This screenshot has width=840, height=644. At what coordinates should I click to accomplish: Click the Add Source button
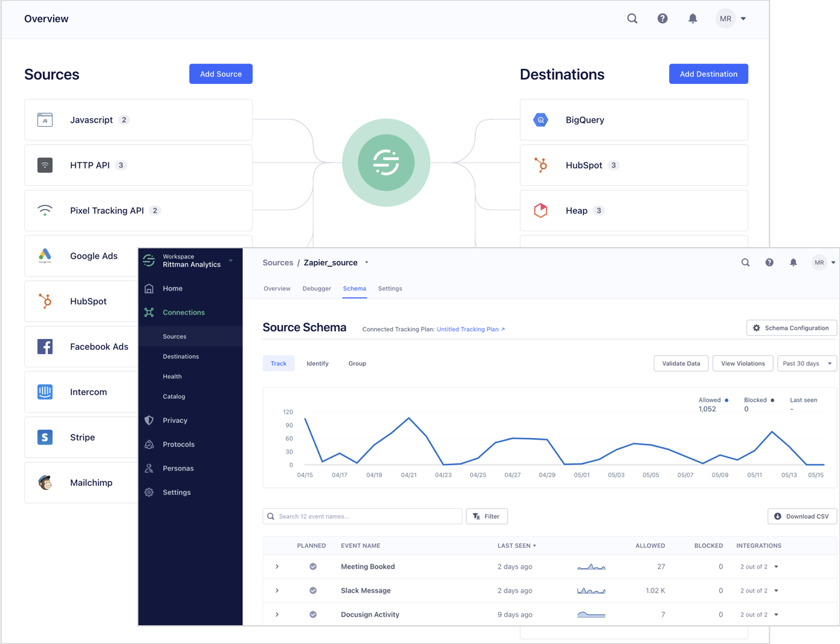coord(221,74)
